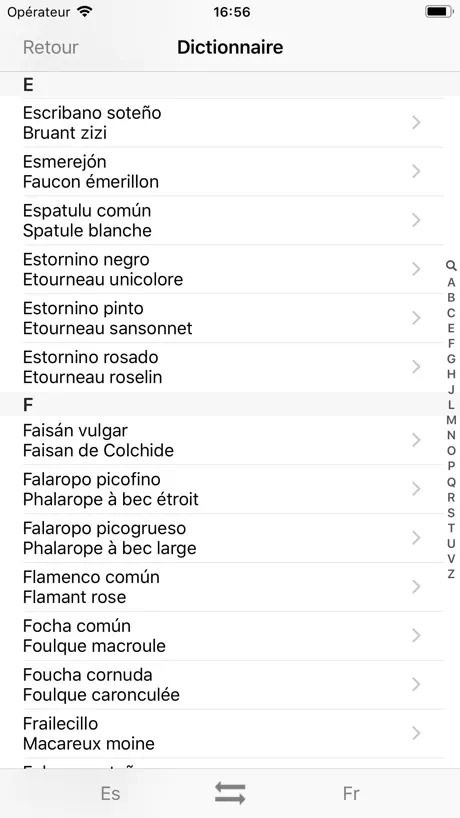Open chevron beside Falaropo picogrueso
The height and width of the screenshot is (818, 460).
tap(416, 538)
